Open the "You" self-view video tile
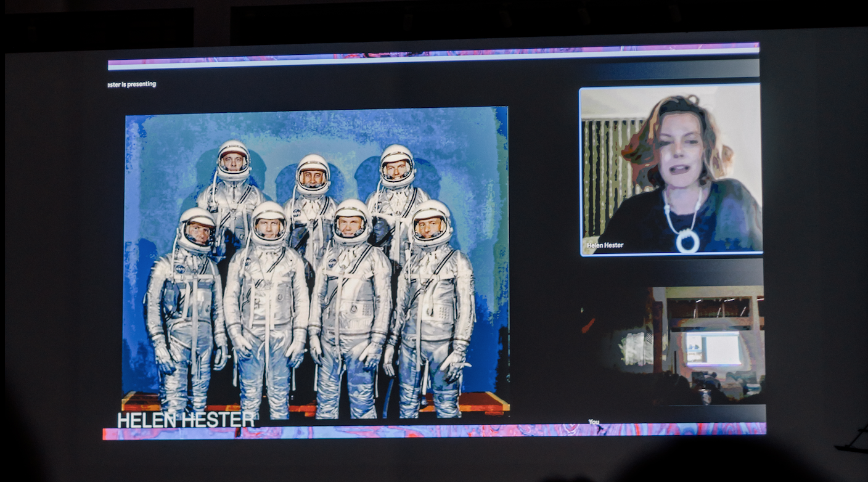Image resolution: width=868 pixels, height=482 pixels. pyautogui.click(x=672, y=345)
